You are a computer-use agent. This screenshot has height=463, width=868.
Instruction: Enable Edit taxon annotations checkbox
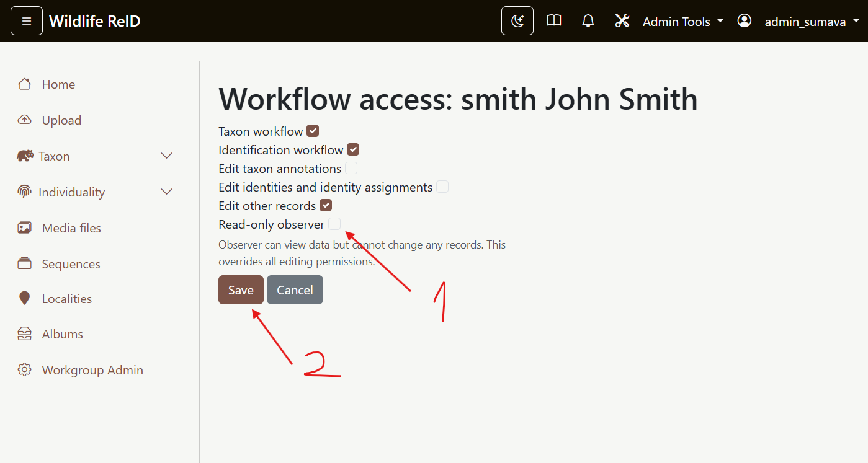tap(351, 168)
